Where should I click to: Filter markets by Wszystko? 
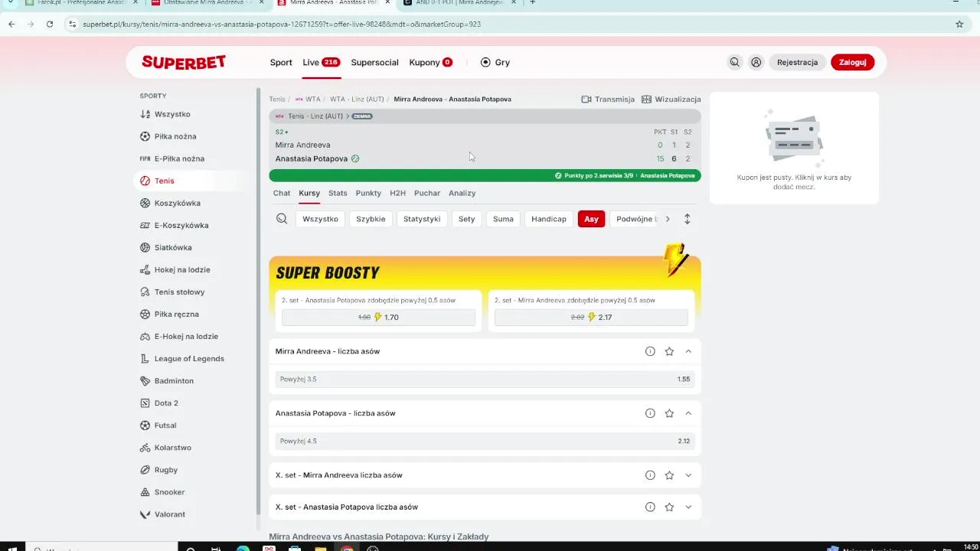(x=320, y=219)
